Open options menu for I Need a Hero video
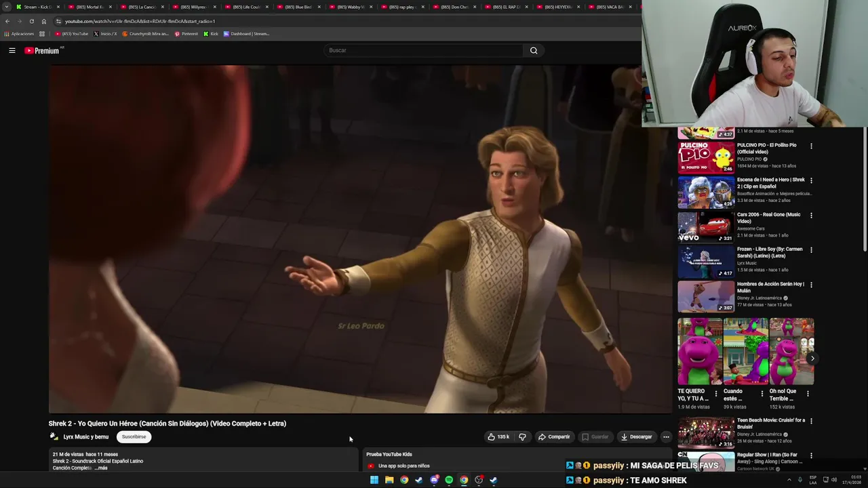Screen dimensions: 868x488 [811, 180]
